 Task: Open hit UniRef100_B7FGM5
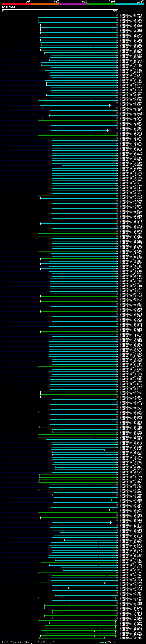131,17
